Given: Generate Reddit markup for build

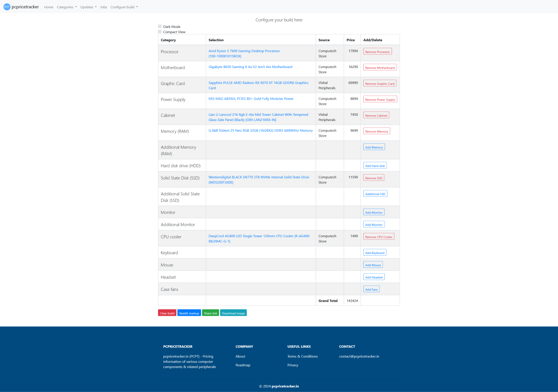Looking at the screenshot, I should tap(189, 313).
